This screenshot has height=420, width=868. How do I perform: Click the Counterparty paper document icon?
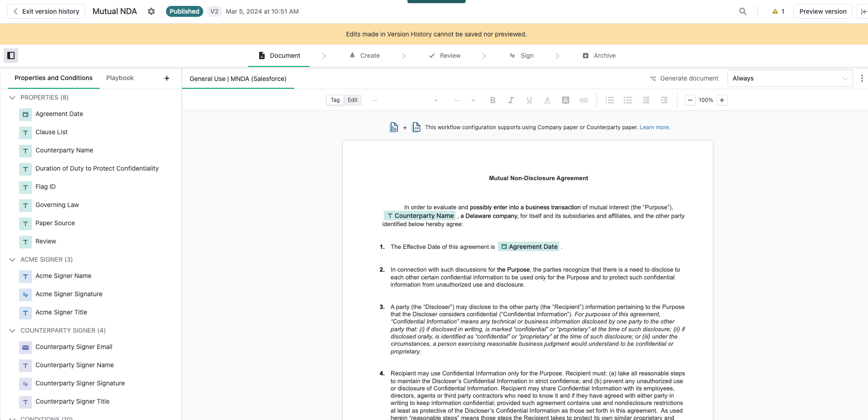[x=416, y=127]
